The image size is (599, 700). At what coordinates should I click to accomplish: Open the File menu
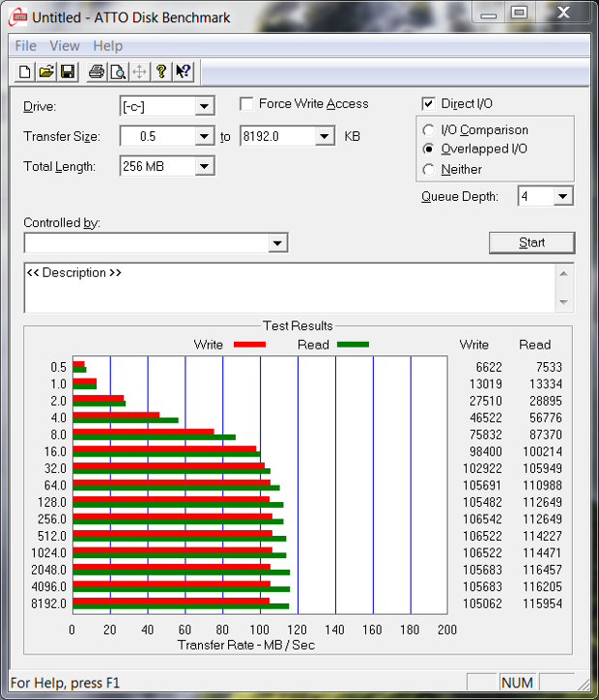(x=26, y=45)
